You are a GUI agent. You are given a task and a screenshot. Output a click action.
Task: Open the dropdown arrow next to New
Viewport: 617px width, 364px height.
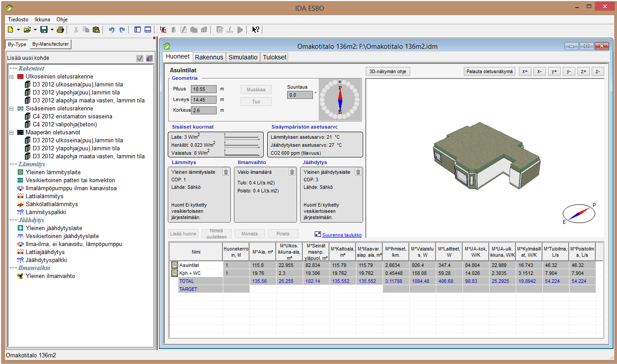[18, 30]
